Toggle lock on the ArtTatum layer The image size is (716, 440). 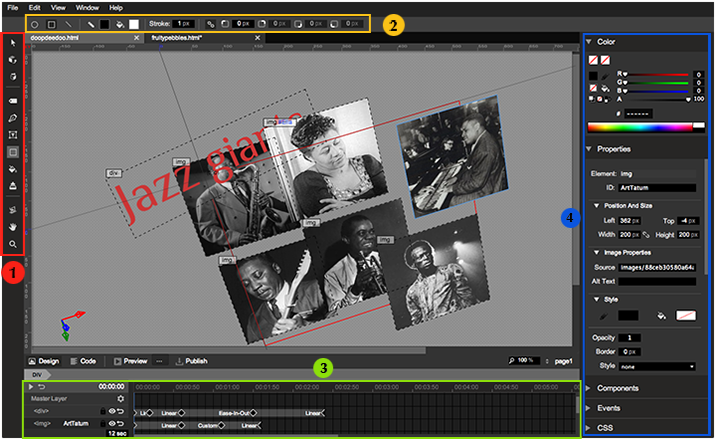click(103, 424)
